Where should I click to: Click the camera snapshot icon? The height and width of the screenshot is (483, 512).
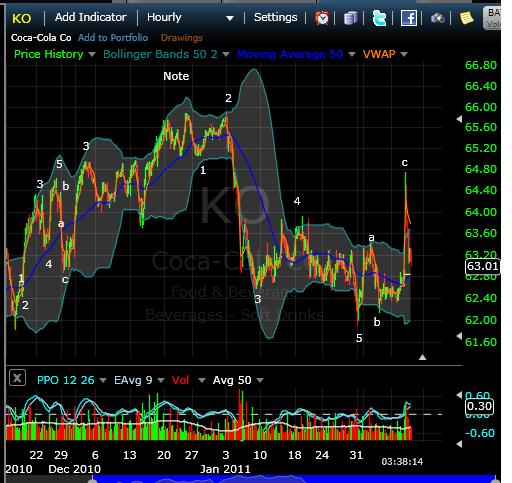click(x=437, y=18)
